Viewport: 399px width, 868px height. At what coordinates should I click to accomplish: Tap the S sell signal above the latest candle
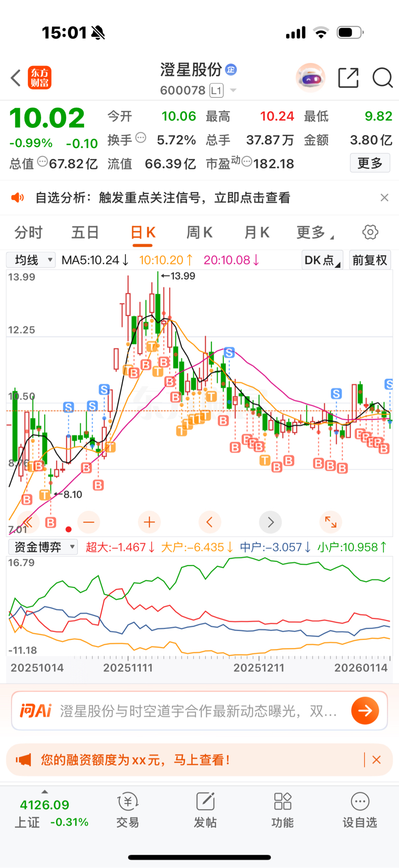pos(390,384)
